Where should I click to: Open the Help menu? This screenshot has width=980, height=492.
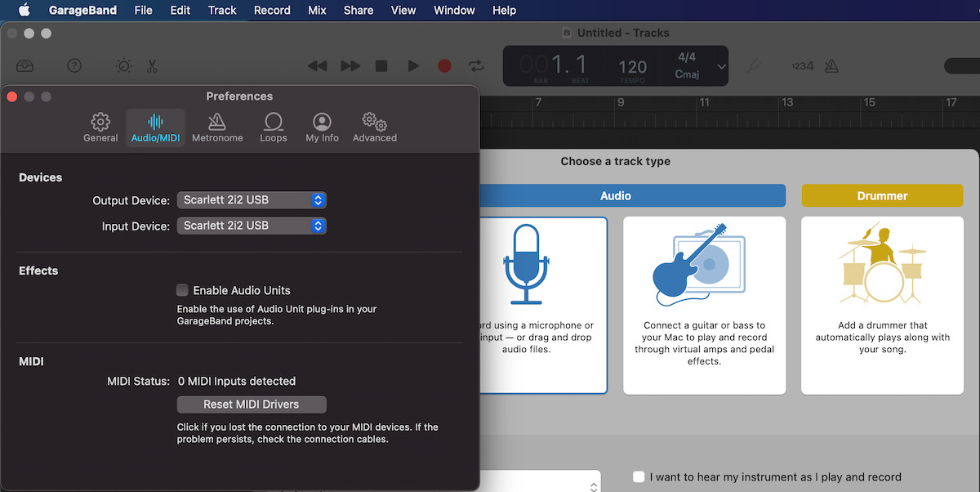tap(504, 10)
